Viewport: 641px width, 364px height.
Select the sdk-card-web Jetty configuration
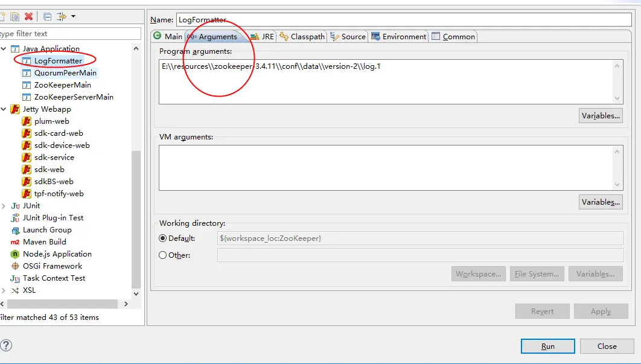(59, 133)
